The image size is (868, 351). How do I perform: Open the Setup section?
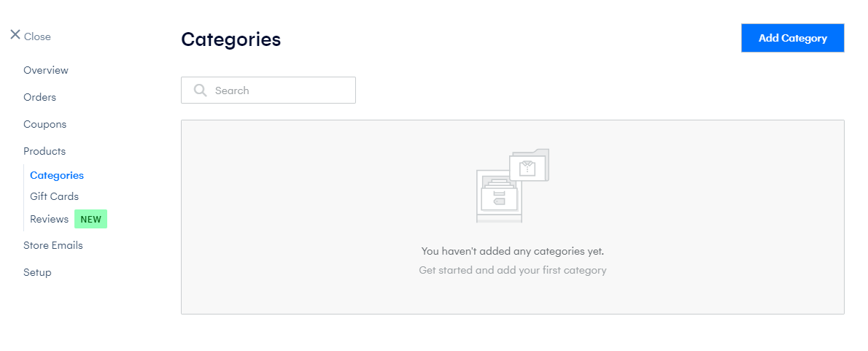point(37,272)
